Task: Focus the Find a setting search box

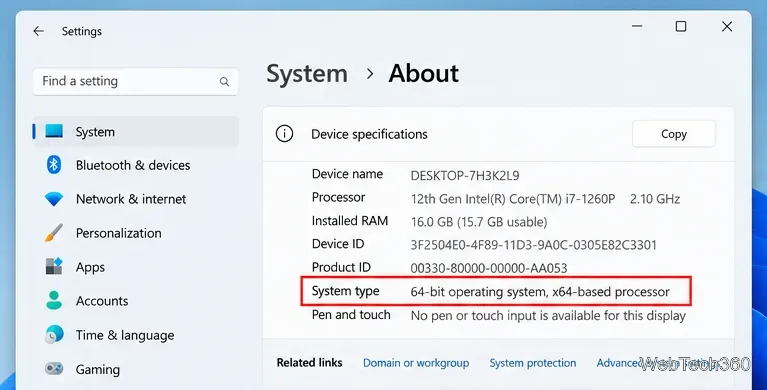Action: coord(135,81)
